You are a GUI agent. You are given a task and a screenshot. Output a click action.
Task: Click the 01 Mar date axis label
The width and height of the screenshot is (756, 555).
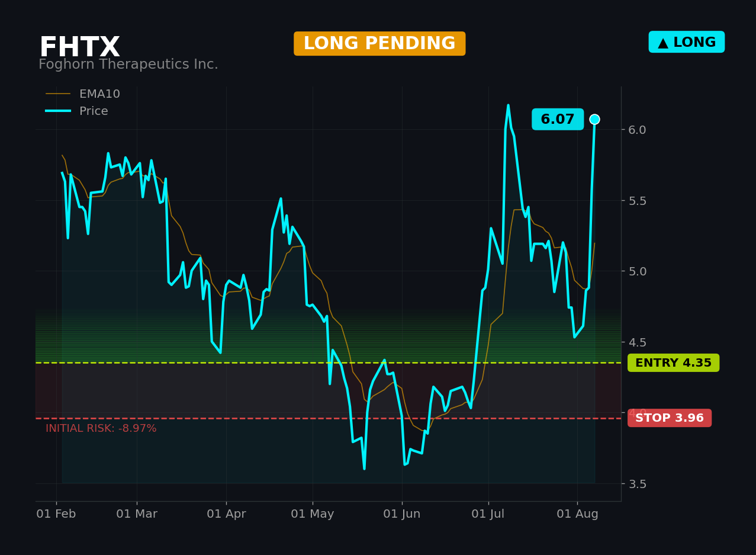[137, 514]
